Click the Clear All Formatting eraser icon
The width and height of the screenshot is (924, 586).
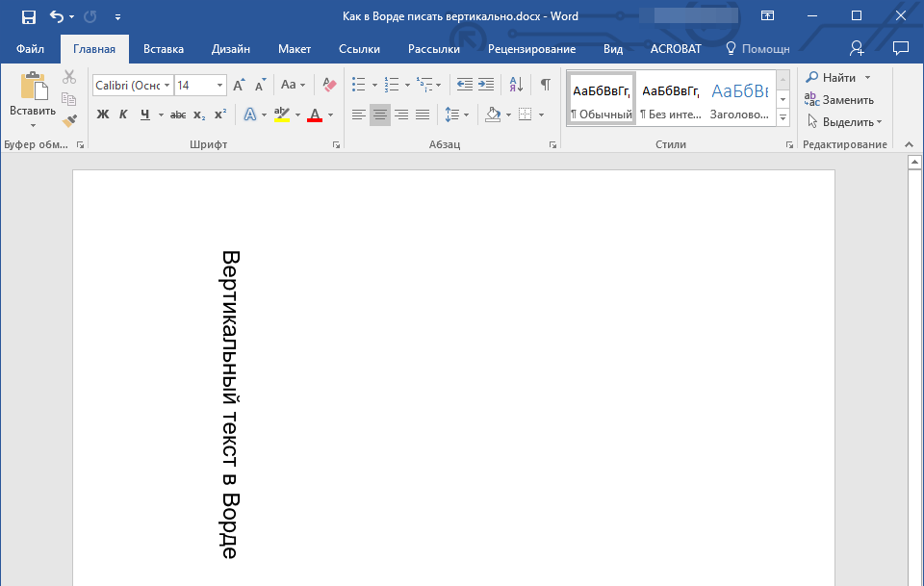coord(330,85)
